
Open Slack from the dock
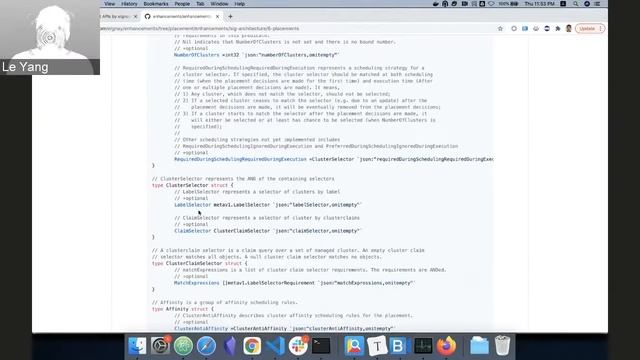[298, 346]
